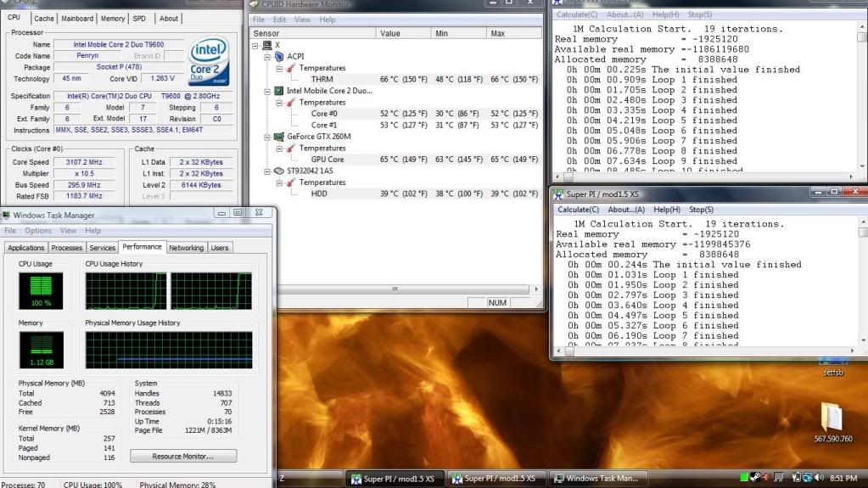Collapse Temperatures under GeForce GTX 260M
Viewport: 868px width, 488px height.
pos(279,148)
